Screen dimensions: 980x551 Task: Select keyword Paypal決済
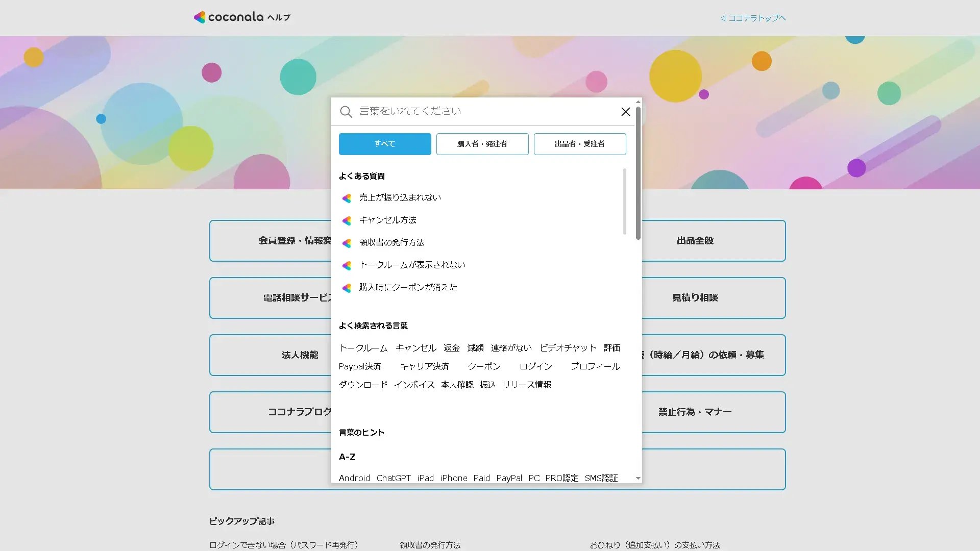click(x=360, y=366)
